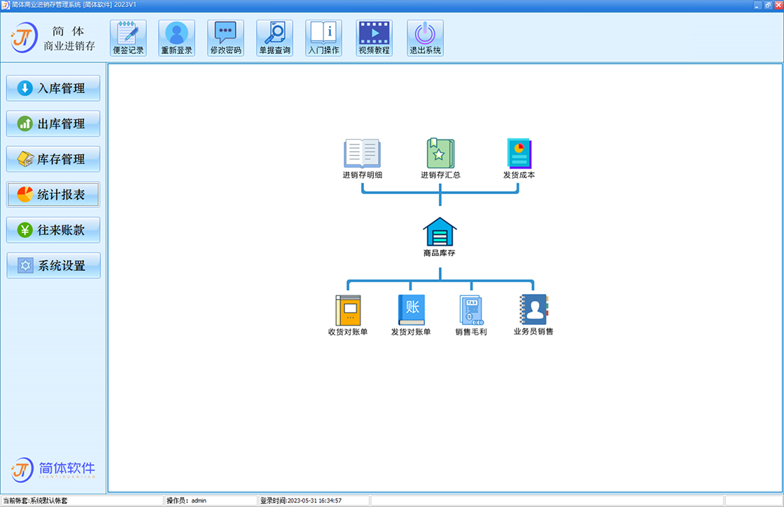The height and width of the screenshot is (532, 784).
Task: Click the 简体软件 logo at sidebar bottom
Action: (x=53, y=470)
